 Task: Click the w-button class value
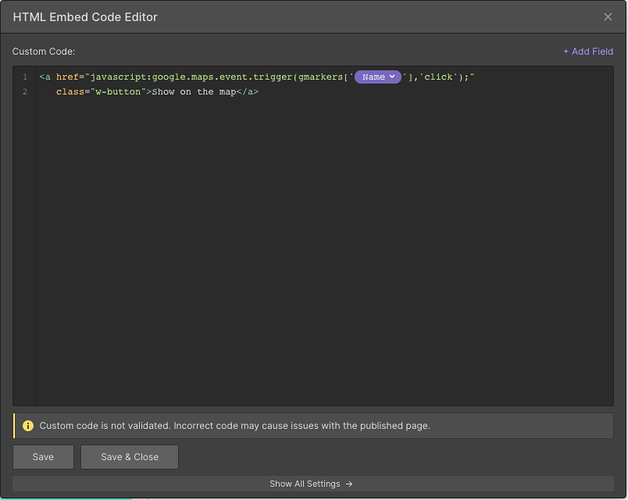pyautogui.click(x=118, y=92)
